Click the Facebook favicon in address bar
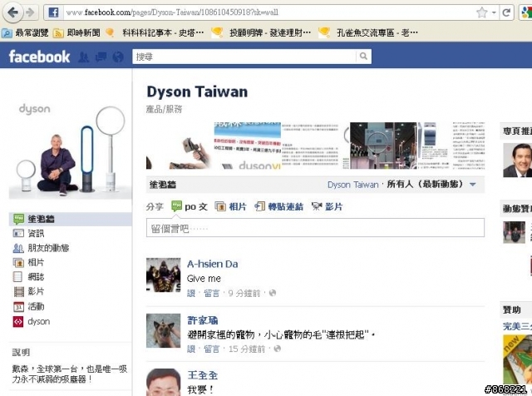This screenshot has width=532, height=396. [53, 12]
